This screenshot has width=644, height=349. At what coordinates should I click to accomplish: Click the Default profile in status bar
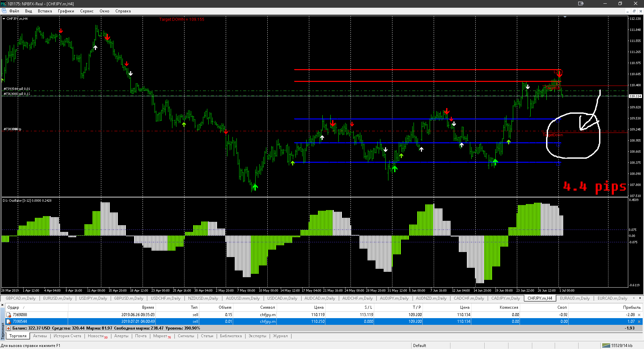coord(419,345)
